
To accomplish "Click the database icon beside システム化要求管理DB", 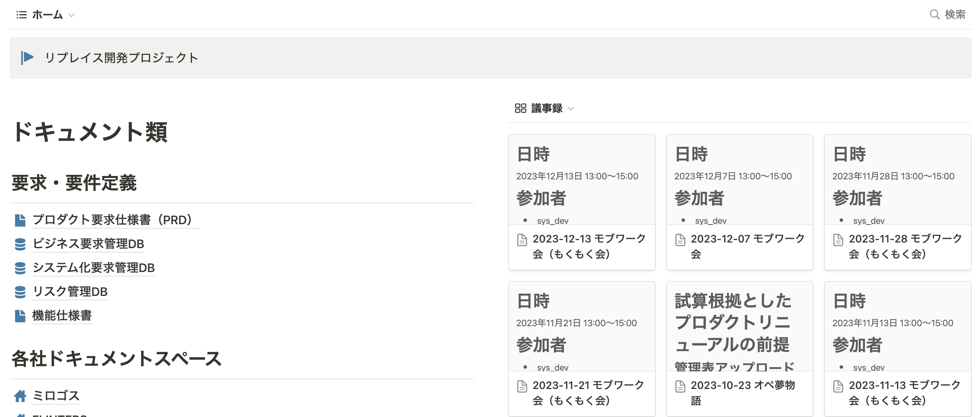I will [20, 268].
